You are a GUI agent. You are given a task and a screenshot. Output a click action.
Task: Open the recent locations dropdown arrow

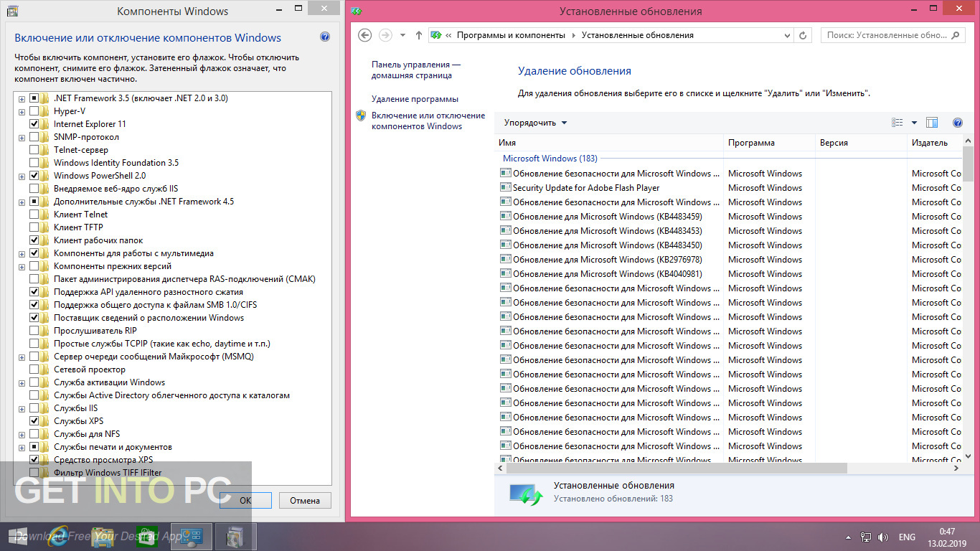[403, 34]
